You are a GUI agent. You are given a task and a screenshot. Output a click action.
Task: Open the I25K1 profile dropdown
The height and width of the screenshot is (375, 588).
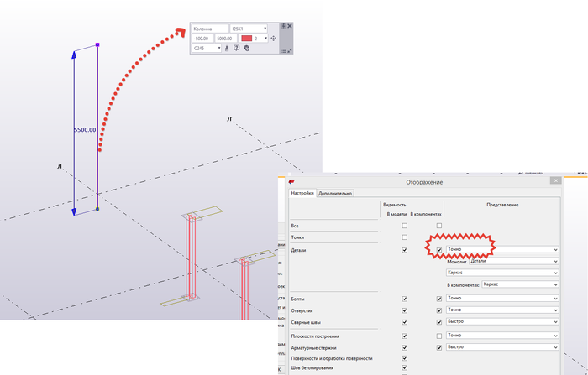click(x=249, y=29)
